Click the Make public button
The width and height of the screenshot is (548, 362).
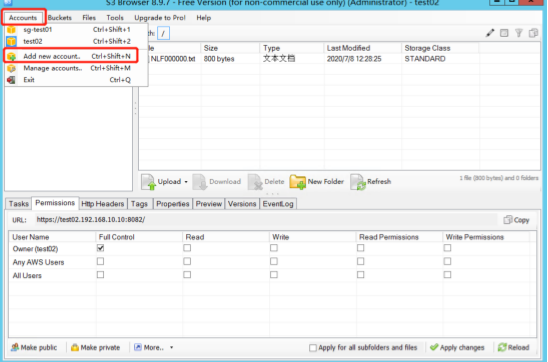tap(34, 348)
